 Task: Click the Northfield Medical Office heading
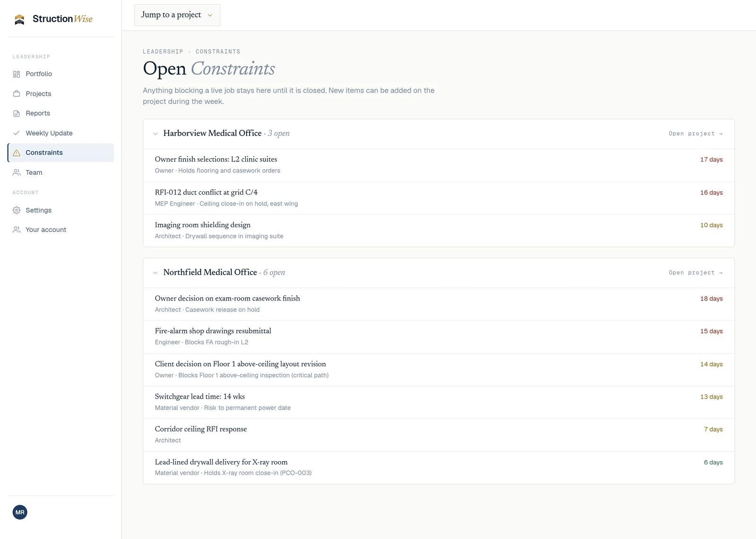(x=210, y=272)
